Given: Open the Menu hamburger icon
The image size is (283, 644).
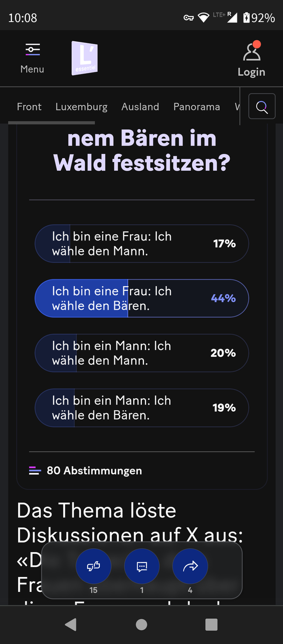Looking at the screenshot, I should point(32,50).
